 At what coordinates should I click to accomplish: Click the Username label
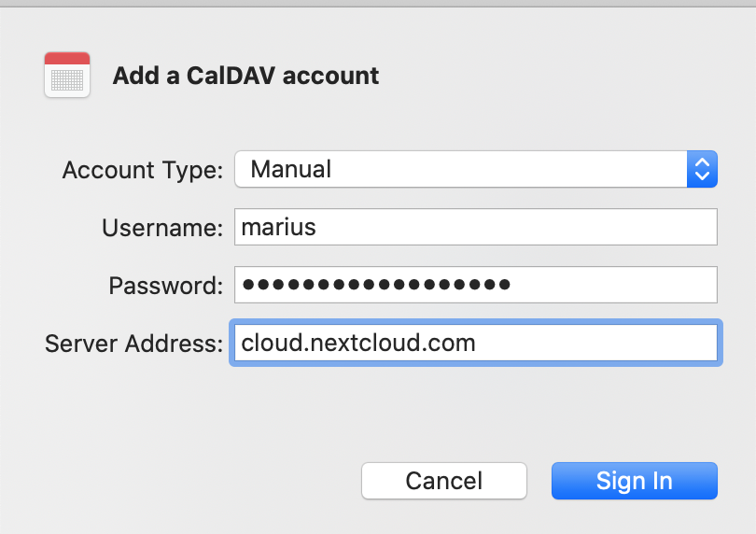pyautogui.click(x=162, y=228)
